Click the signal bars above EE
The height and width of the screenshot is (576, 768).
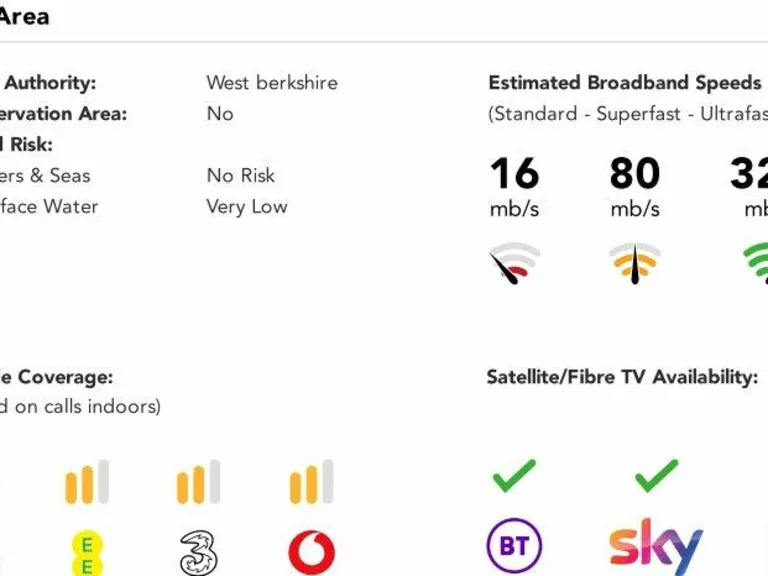pyautogui.click(x=87, y=482)
